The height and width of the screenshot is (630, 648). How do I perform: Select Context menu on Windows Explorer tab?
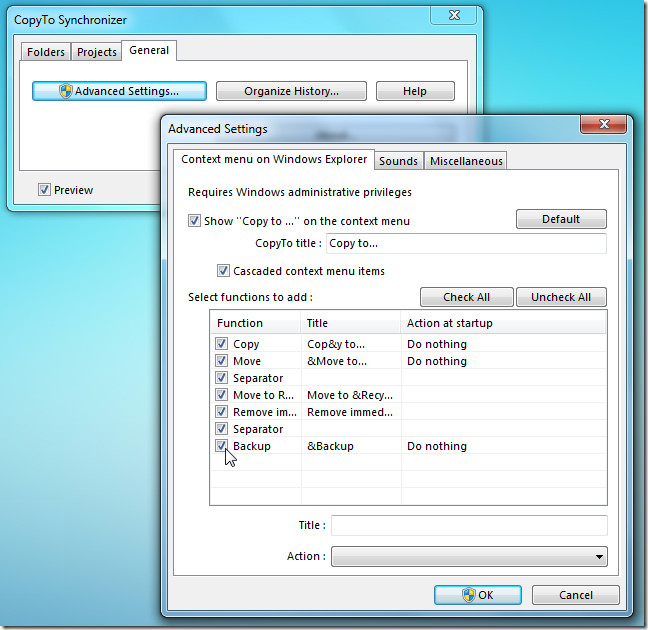[x=274, y=160]
